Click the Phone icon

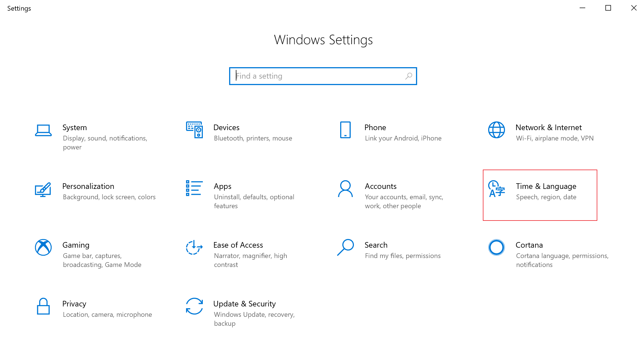click(x=345, y=130)
